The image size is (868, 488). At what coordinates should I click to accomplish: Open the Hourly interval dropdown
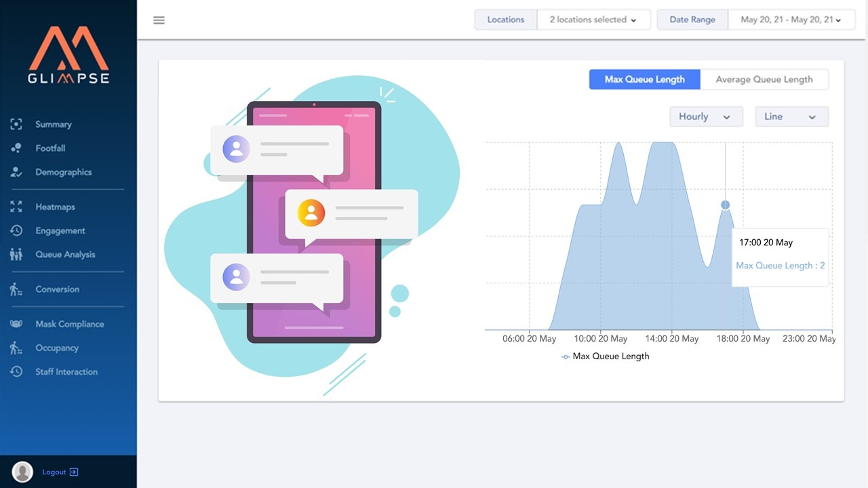(706, 116)
